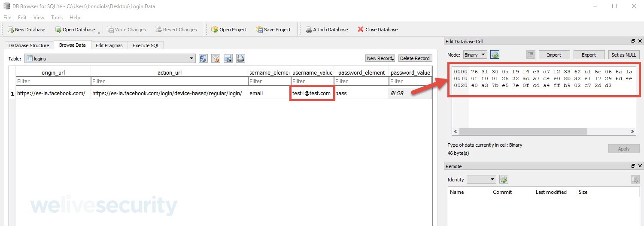
Task: Click the refresh table data icon
Action: [203, 58]
